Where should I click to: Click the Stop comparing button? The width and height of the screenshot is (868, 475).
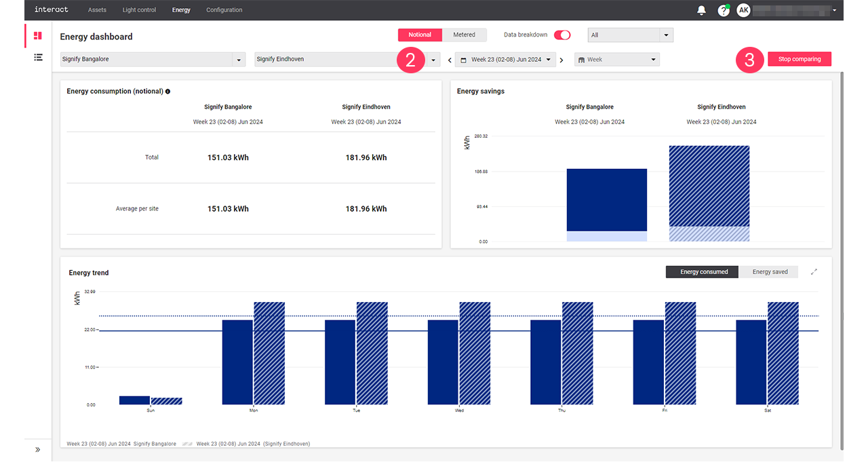799,59
